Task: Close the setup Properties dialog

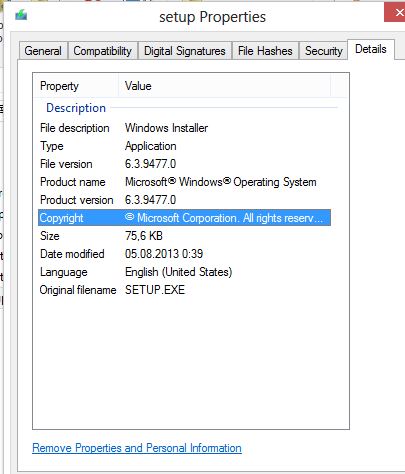Action: (x=396, y=13)
